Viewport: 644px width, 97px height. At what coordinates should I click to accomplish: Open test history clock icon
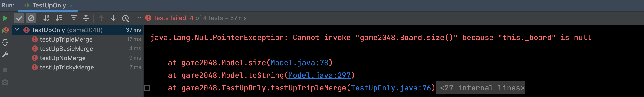click(x=125, y=18)
